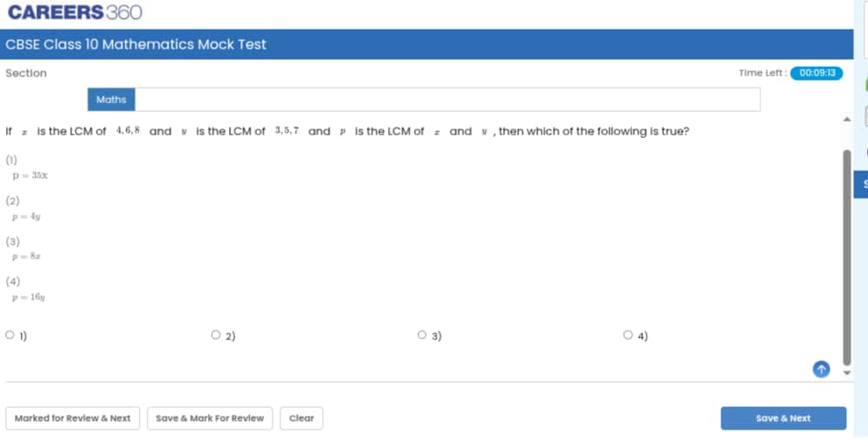
Task: Pick option 4 radio button
Action: point(628,335)
